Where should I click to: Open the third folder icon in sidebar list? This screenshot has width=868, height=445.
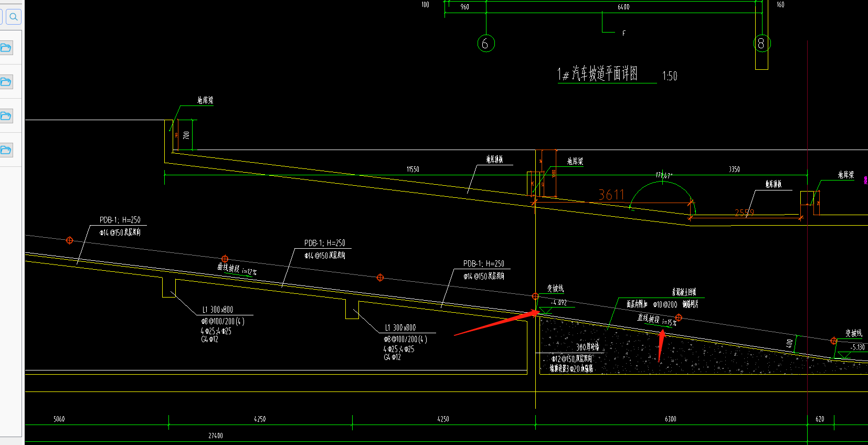6,116
